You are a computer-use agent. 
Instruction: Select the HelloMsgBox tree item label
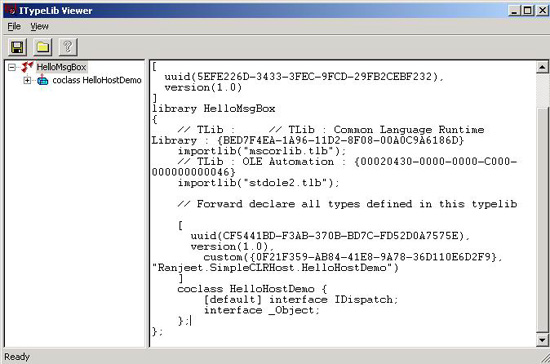click(x=61, y=67)
